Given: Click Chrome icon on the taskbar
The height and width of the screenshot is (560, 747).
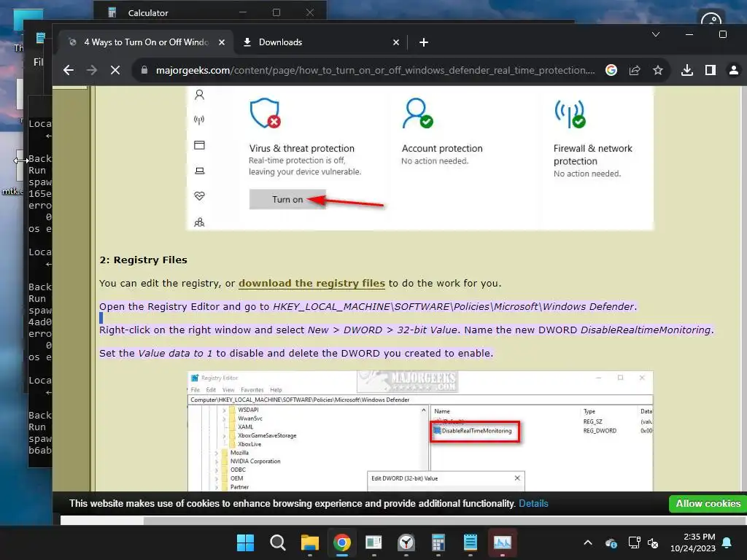Looking at the screenshot, I should point(341,542).
